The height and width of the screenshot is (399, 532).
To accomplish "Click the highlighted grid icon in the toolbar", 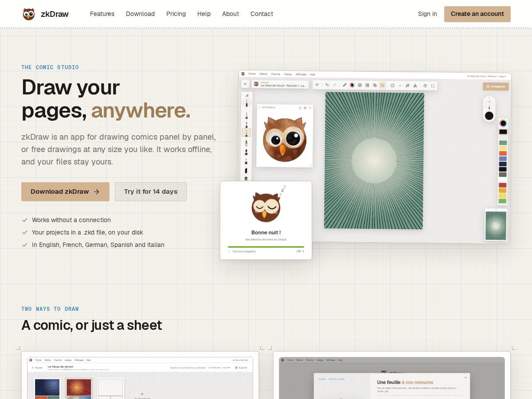I will 382,85.
